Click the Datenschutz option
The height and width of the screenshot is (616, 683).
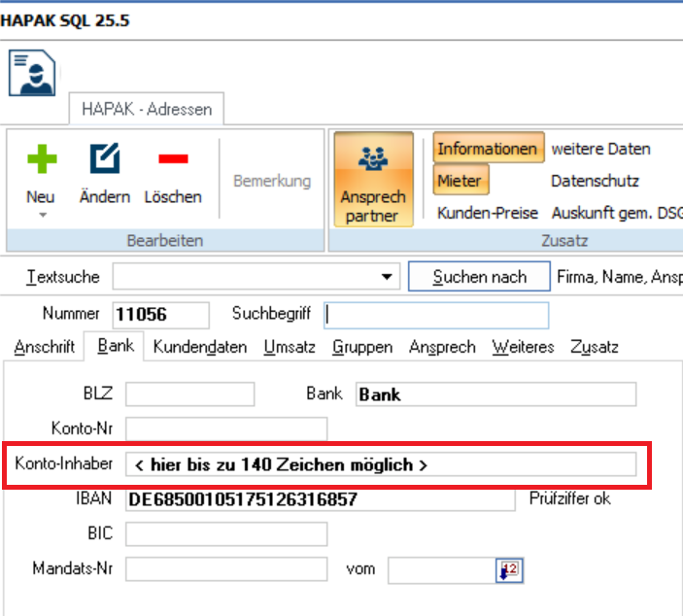595,181
